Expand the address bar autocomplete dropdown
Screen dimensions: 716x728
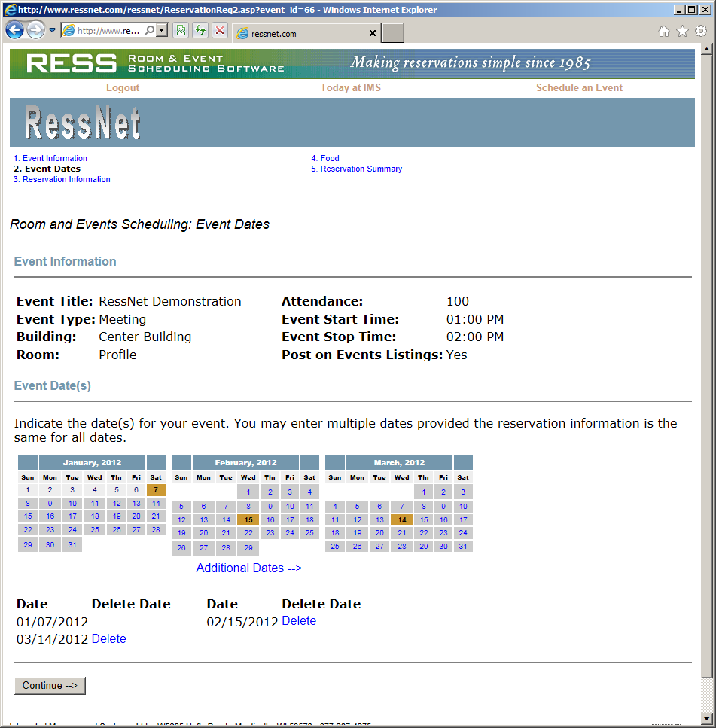[x=162, y=31]
